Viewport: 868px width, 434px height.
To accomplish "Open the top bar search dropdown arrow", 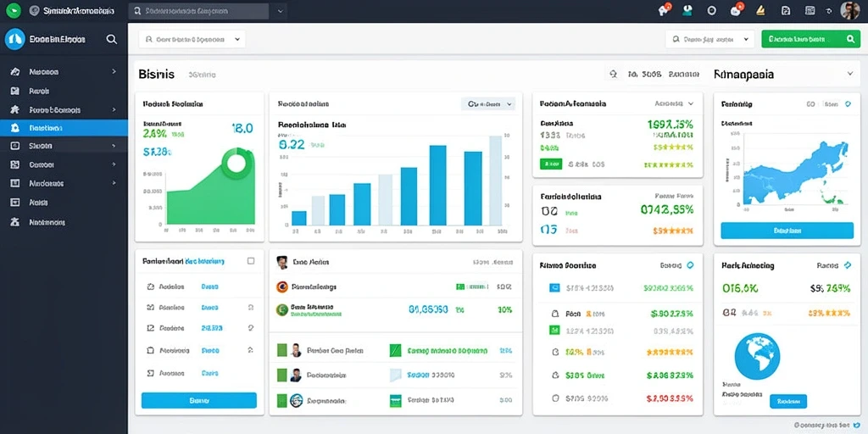I will click(280, 10).
